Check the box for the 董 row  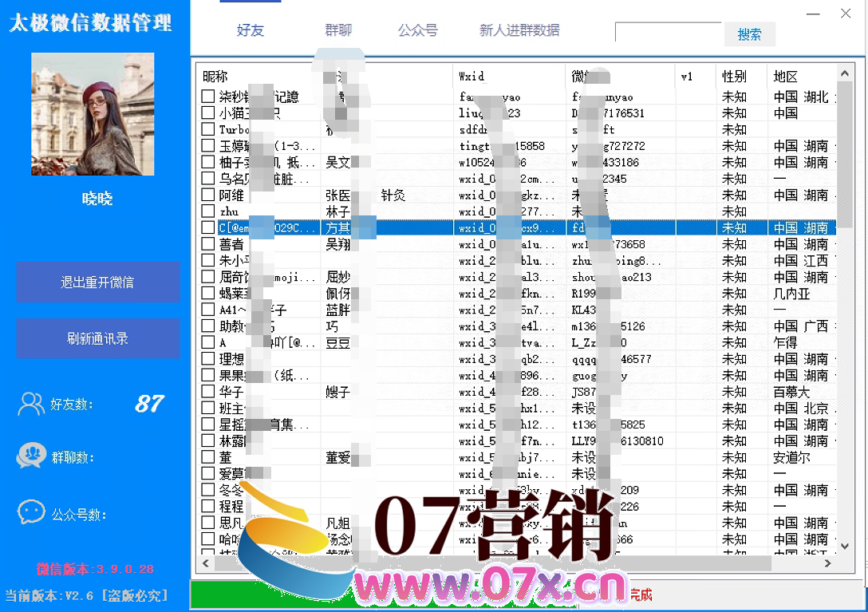207,457
